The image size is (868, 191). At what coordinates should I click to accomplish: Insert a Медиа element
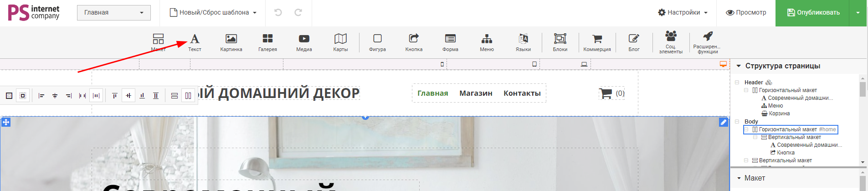[x=304, y=42]
